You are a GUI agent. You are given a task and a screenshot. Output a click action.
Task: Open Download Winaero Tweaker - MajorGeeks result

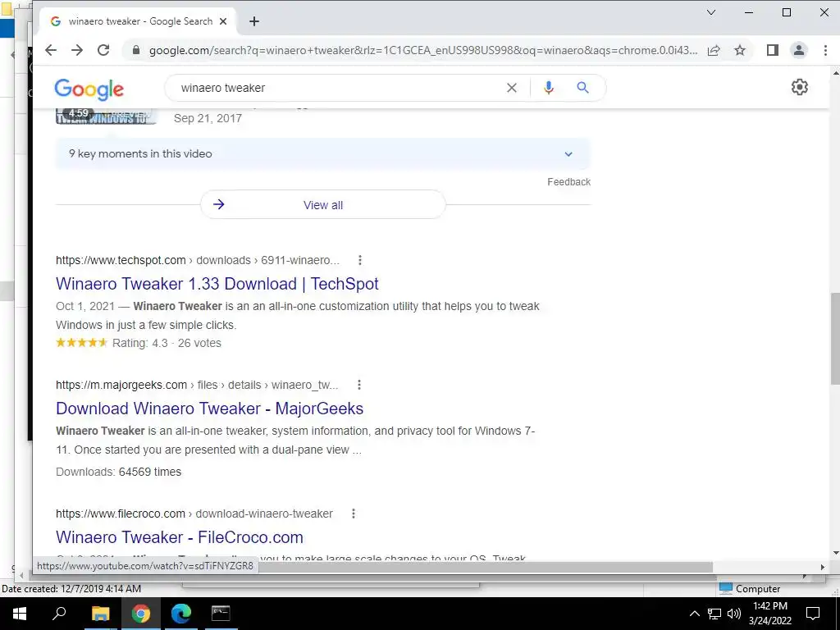[x=209, y=409]
